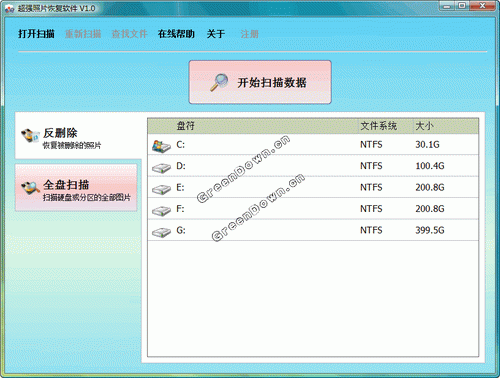Minimize the photo recovery window
This screenshot has width=500, height=378.
tap(447, 6)
